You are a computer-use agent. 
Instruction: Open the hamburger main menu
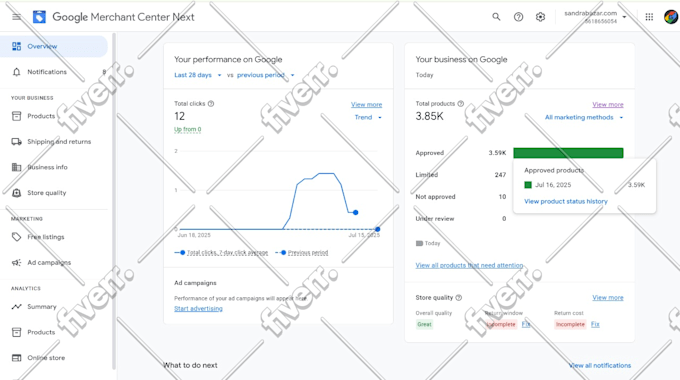[x=16, y=17]
